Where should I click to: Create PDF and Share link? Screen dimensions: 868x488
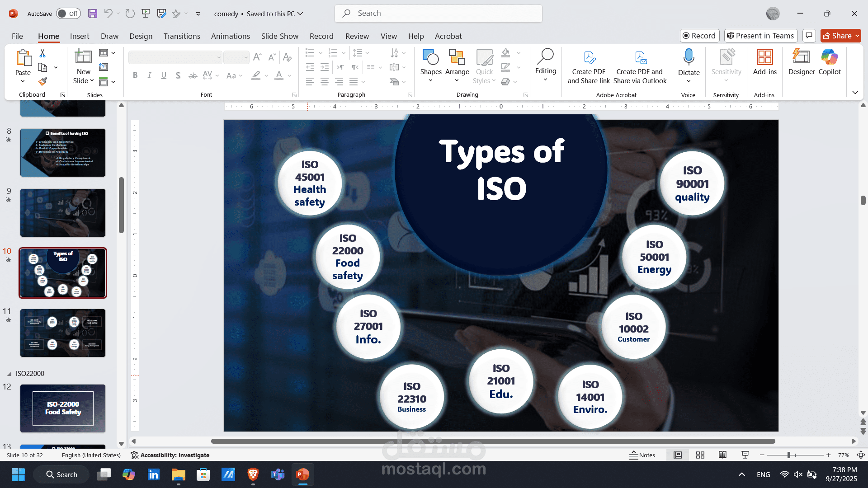click(x=589, y=67)
